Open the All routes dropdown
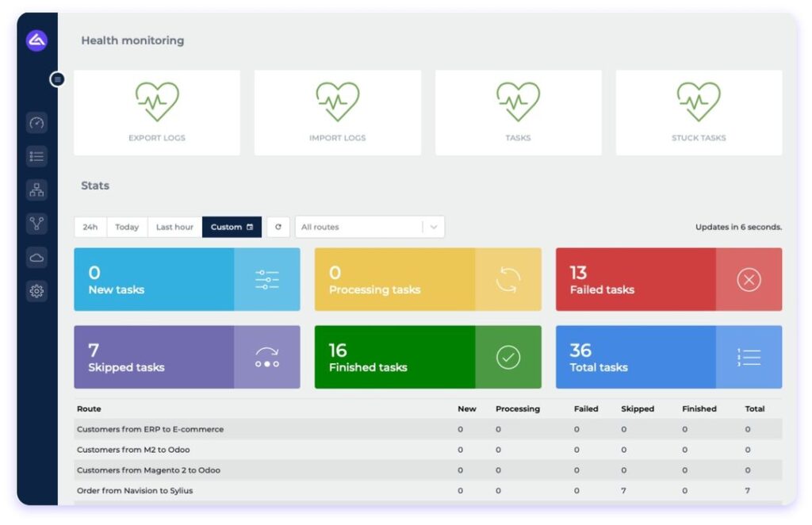812x525 pixels. [369, 227]
